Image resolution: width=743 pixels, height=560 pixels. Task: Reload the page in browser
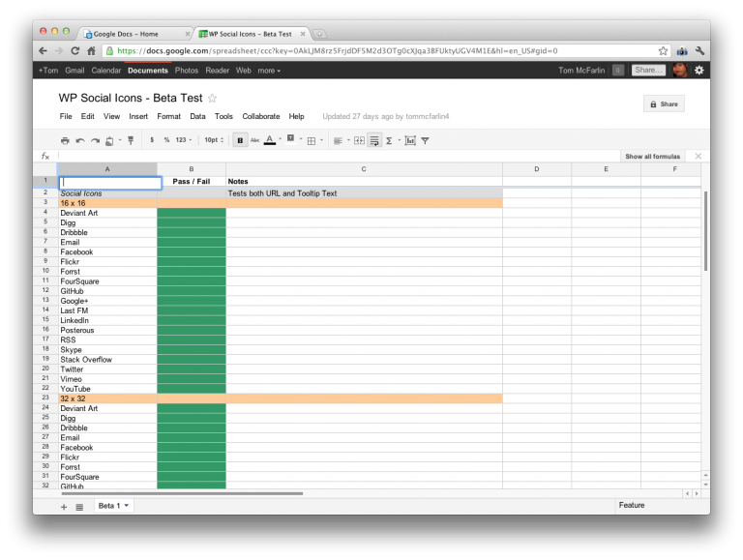74,50
